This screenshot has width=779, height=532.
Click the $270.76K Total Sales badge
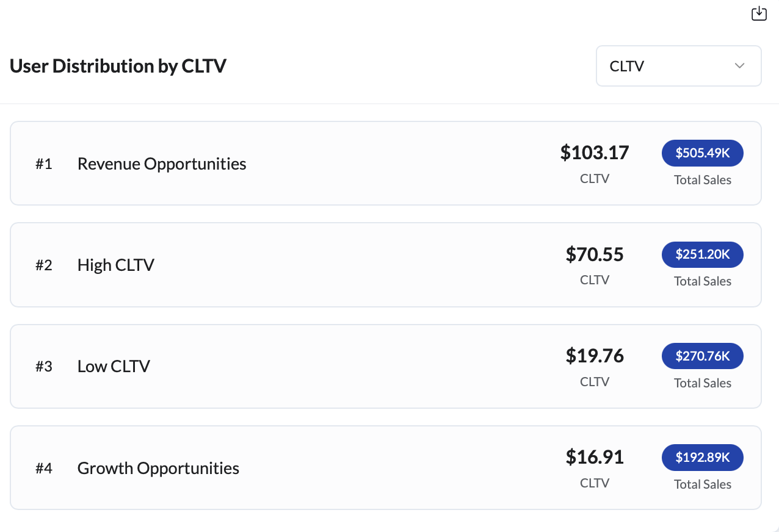click(703, 356)
